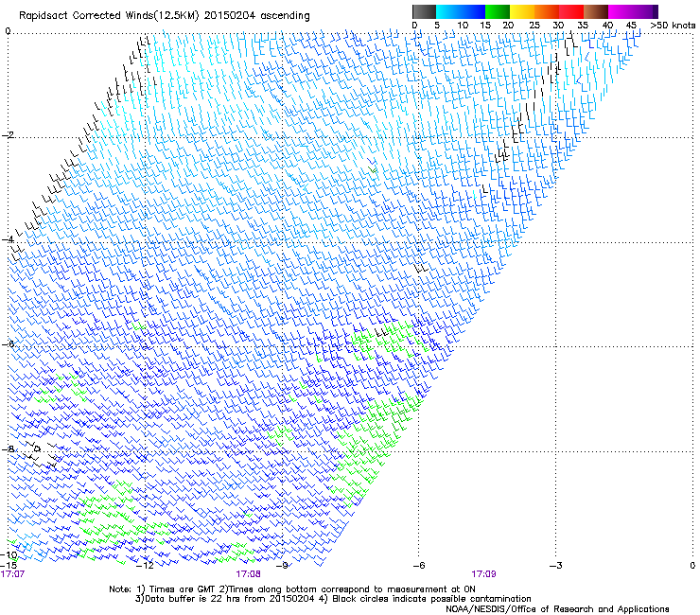700x615 pixels.
Task: Click the latitude axis label '-4'
Action: click(8, 239)
